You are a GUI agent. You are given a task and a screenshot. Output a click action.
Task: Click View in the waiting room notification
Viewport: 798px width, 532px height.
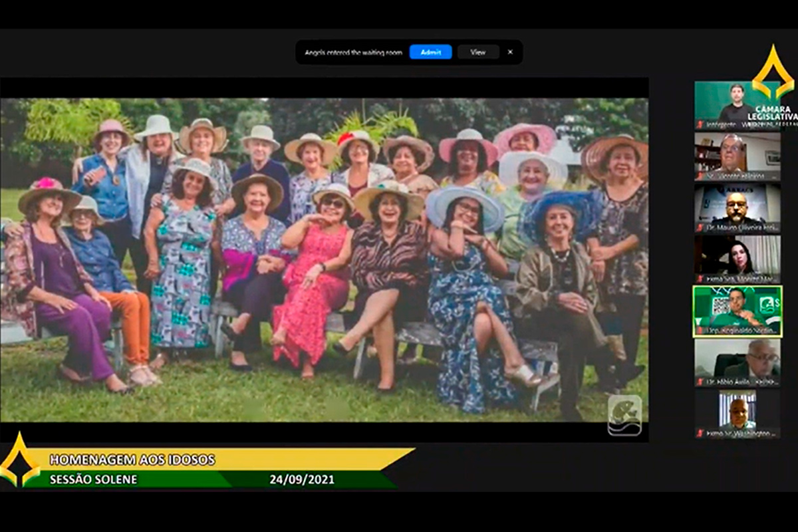coord(477,52)
